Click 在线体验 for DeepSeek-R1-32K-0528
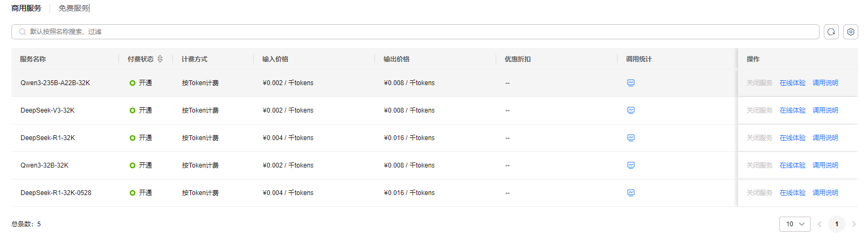 coord(793,193)
